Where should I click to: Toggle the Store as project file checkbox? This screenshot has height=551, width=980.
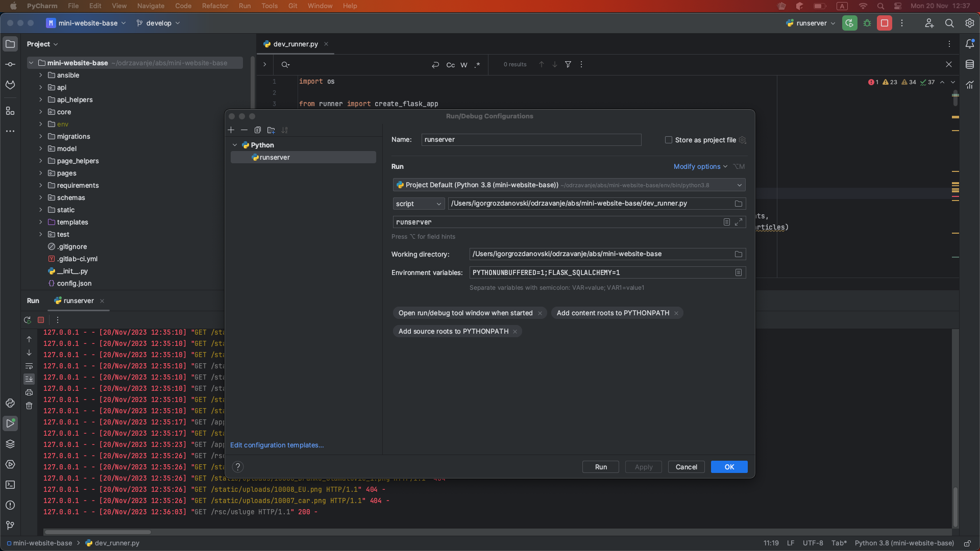(669, 140)
